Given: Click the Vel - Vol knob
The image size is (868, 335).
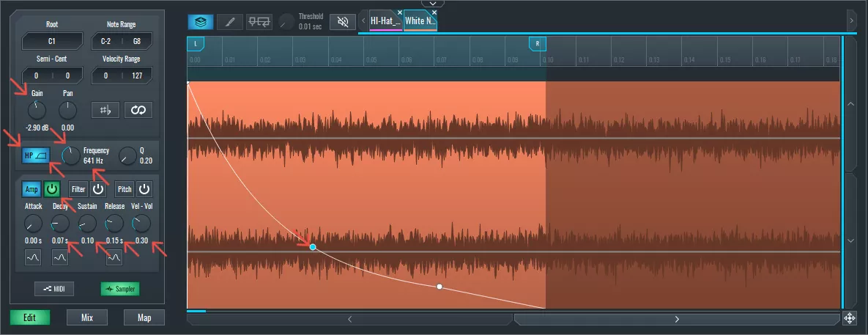Looking at the screenshot, I should pos(141,224).
